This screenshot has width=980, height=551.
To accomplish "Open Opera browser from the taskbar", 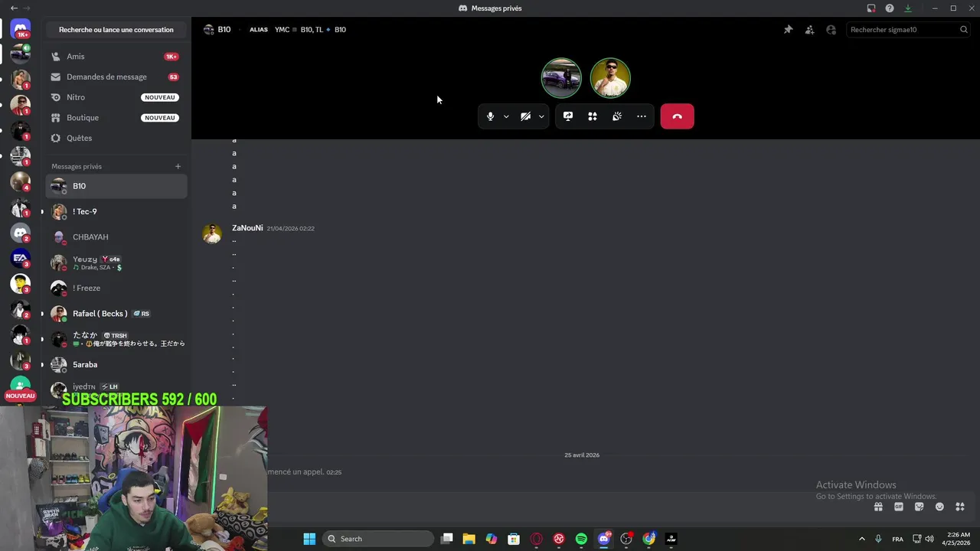I will (537, 539).
